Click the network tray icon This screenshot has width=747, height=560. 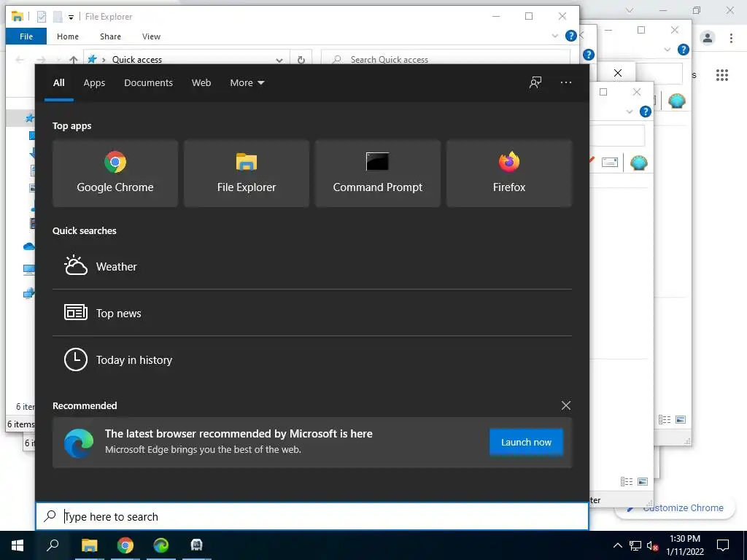point(635,545)
